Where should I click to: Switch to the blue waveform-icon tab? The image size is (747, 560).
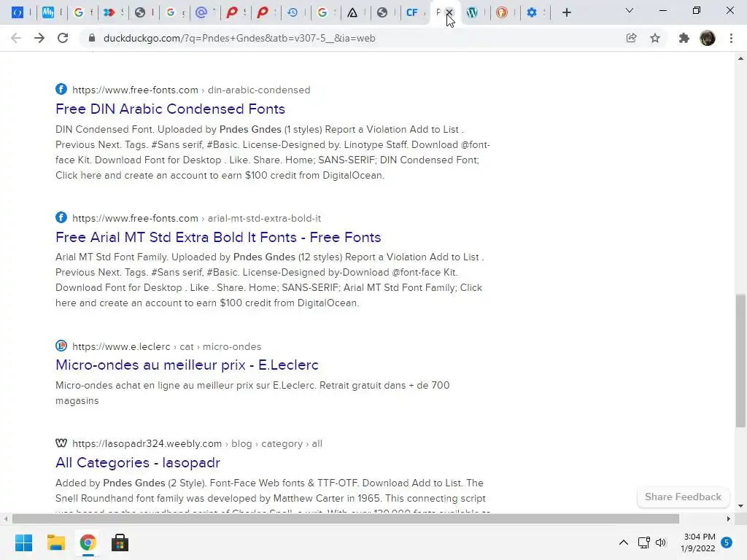pos(47,12)
